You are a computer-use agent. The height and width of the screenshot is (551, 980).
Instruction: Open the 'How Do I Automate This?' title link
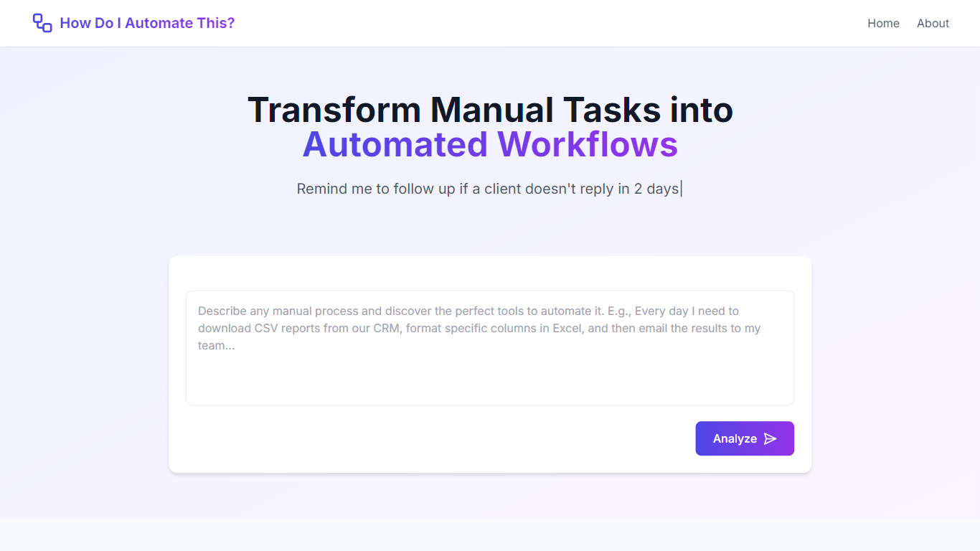pyautogui.click(x=147, y=23)
